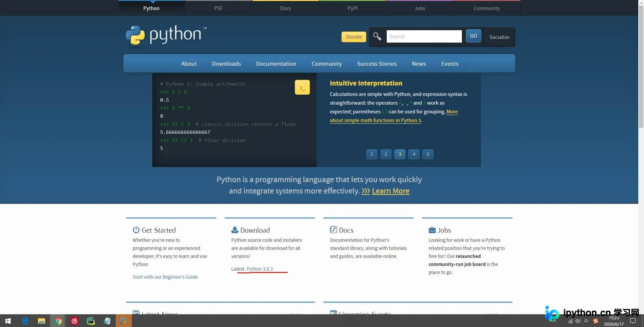Click the magnifying glass search icon
644x327 pixels.
point(377,36)
